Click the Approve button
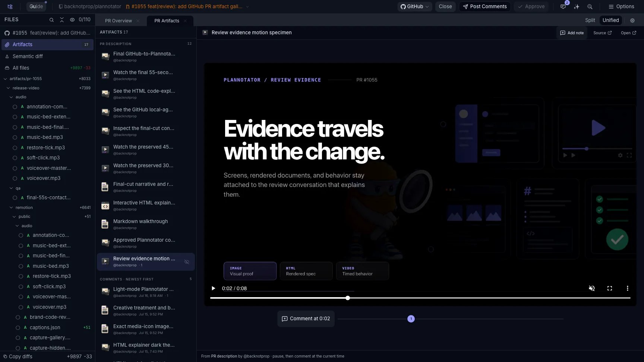The image size is (644, 362). pyautogui.click(x=531, y=6)
